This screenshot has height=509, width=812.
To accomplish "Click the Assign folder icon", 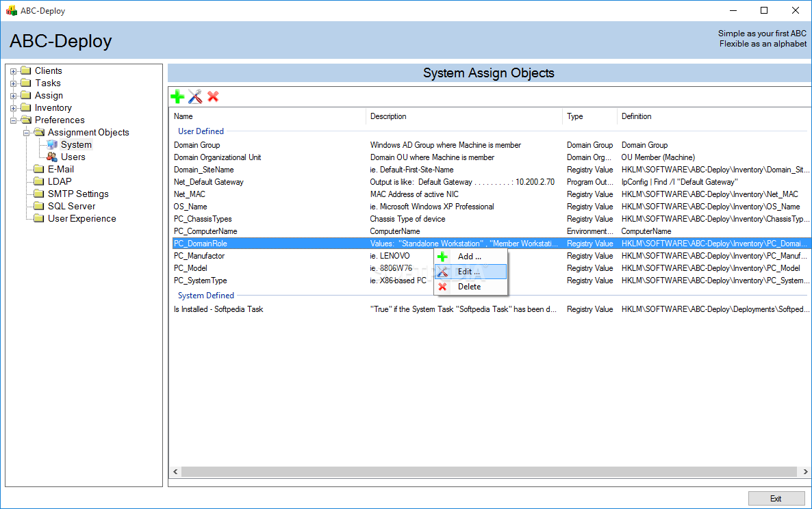I will 25,95.
